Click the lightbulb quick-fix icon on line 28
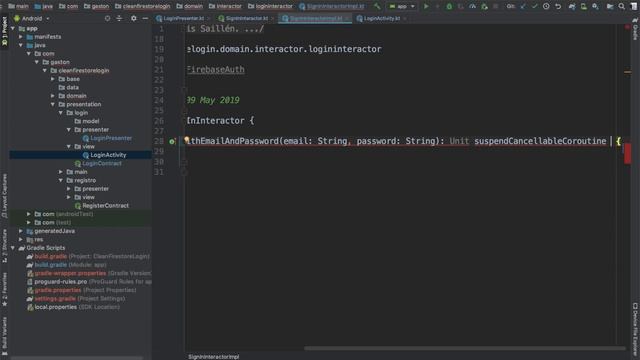This screenshot has width=640, height=360. point(187,140)
